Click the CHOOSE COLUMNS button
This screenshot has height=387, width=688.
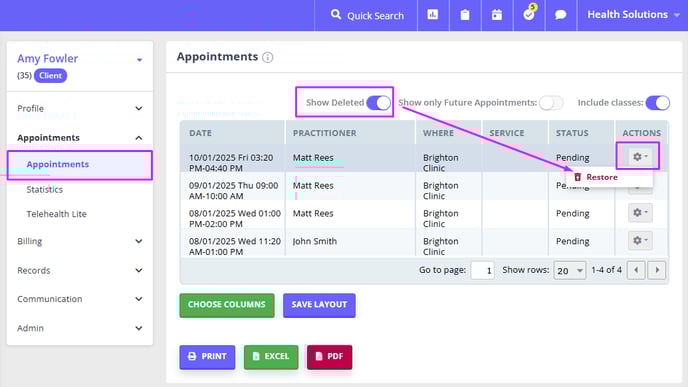pos(227,305)
